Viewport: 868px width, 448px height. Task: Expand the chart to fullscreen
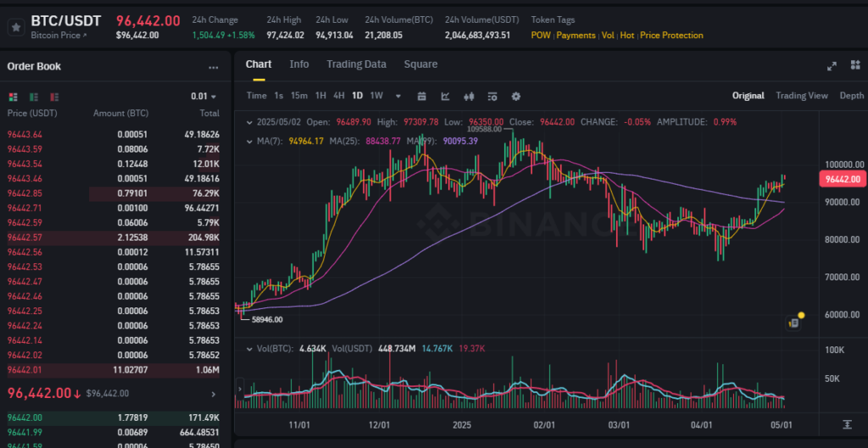click(832, 66)
